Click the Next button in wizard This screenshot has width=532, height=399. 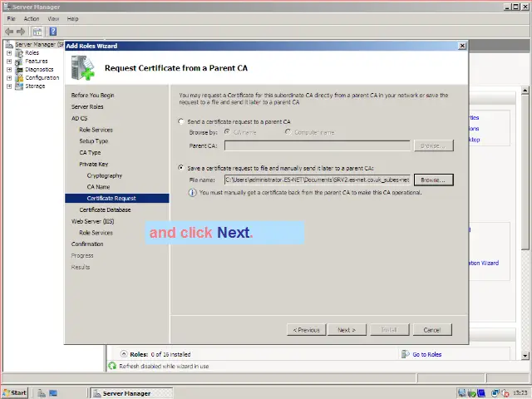tap(347, 330)
